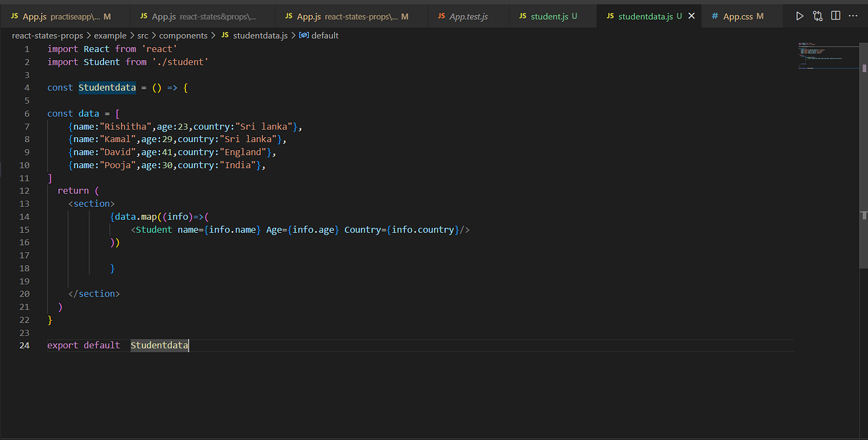Expand the components breadcrumb dropdown
Image resolution: width=868 pixels, height=440 pixels.
click(x=184, y=35)
